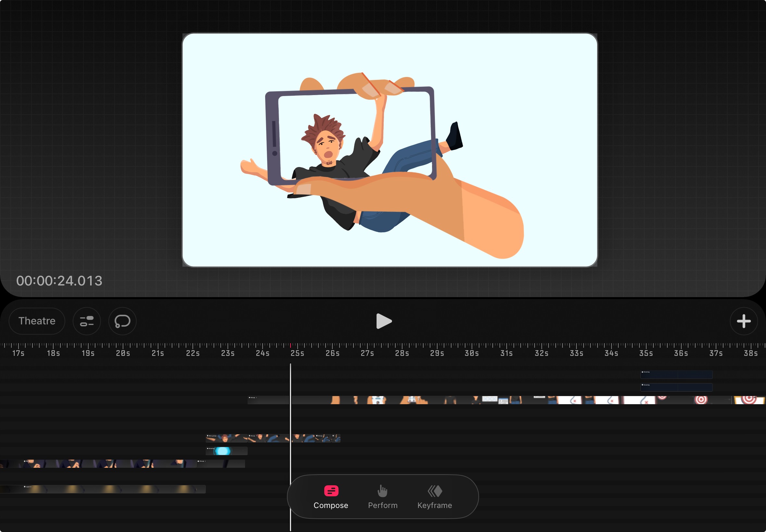Open the Theatre project button
The height and width of the screenshot is (532, 766).
37,321
